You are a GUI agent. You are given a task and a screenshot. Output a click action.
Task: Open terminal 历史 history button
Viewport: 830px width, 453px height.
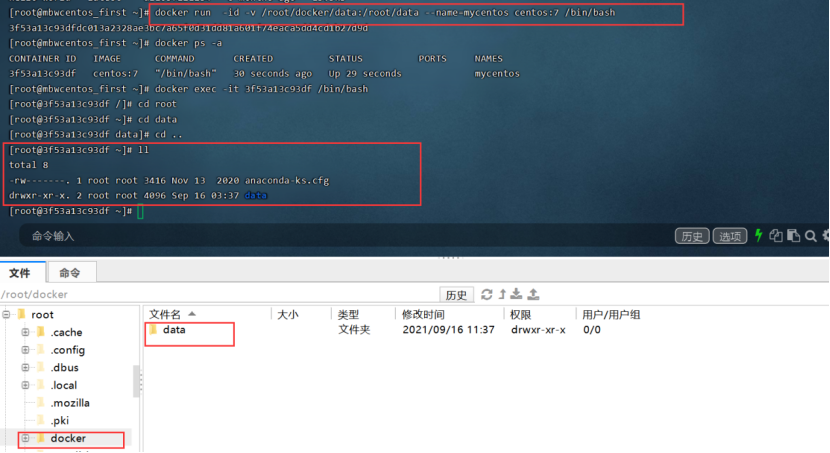(692, 236)
